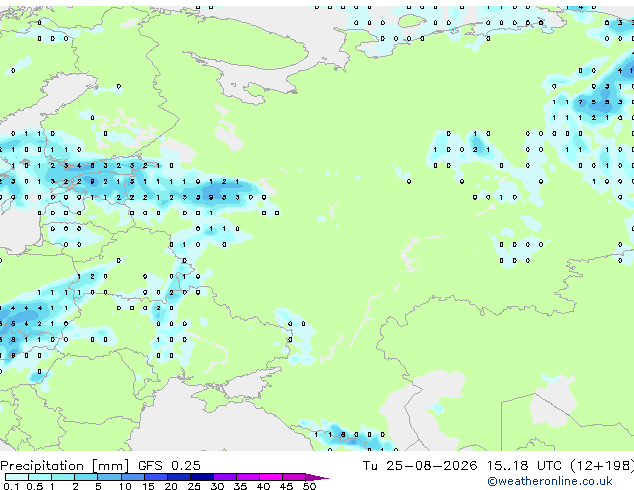Select the 30–35 mm purple legend swatch

224,477
